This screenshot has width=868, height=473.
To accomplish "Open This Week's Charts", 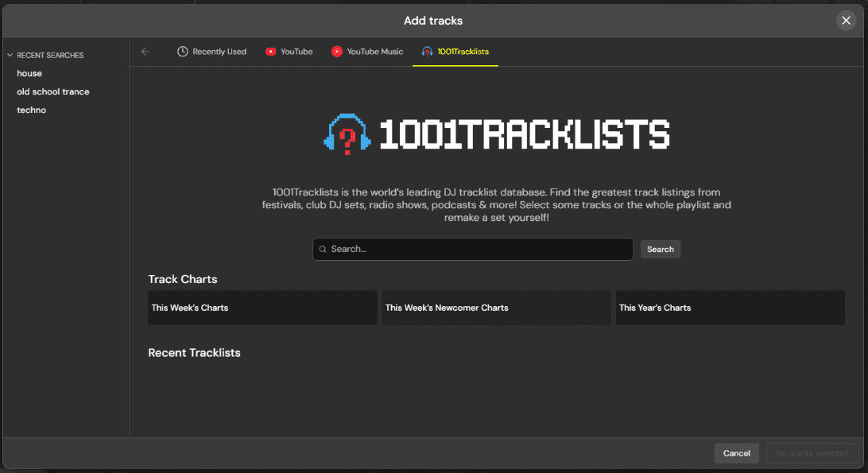I will click(x=262, y=308).
